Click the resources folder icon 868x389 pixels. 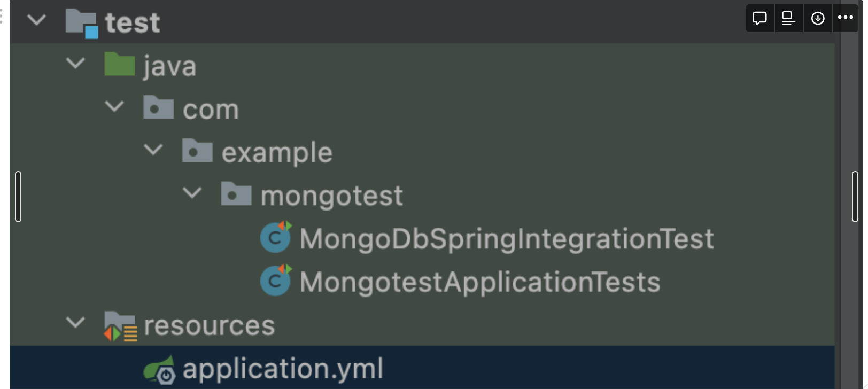tap(119, 324)
